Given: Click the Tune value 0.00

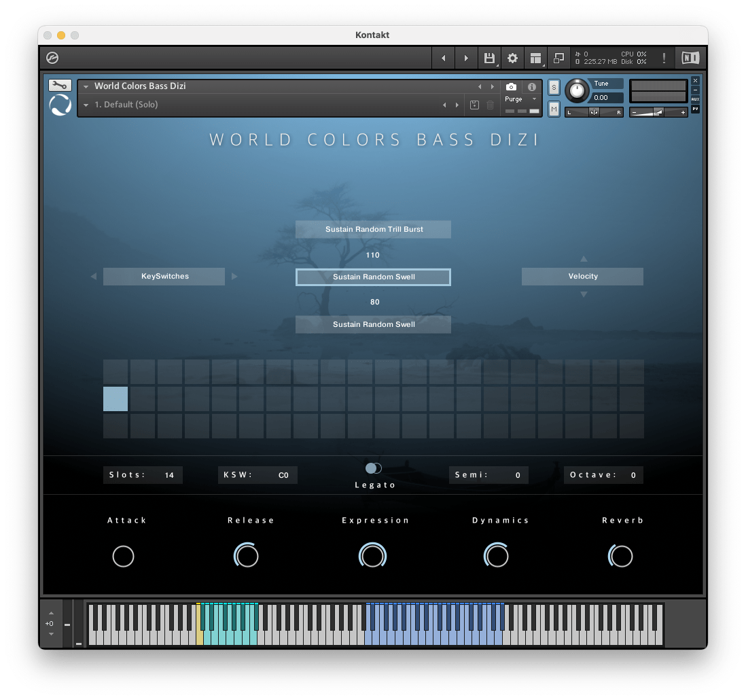Looking at the screenshot, I should pos(606,98).
